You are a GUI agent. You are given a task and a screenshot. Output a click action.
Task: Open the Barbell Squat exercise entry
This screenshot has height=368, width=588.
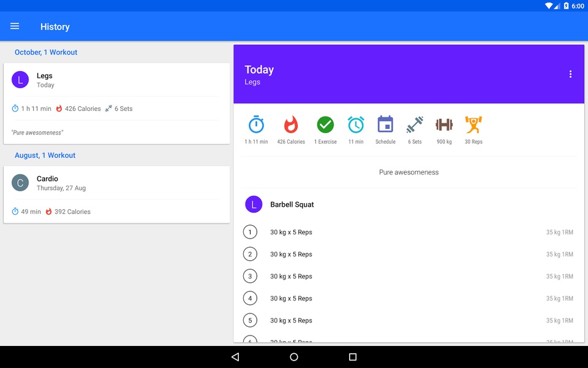pyautogui.click(x=409, y=205)
